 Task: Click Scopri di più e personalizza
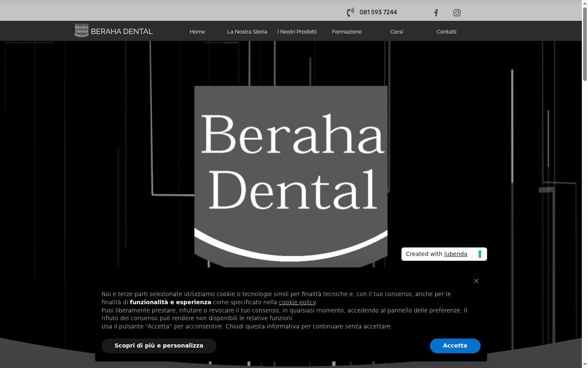159,346
